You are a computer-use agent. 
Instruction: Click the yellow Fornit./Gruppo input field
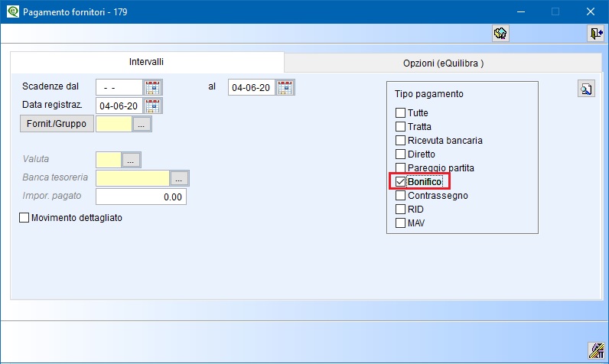pyautogui.click(x=114, y=124)
